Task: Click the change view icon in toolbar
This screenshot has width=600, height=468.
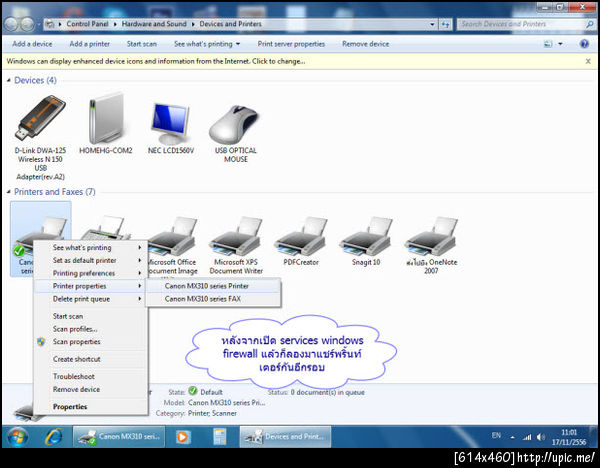Action: [548, 44]
